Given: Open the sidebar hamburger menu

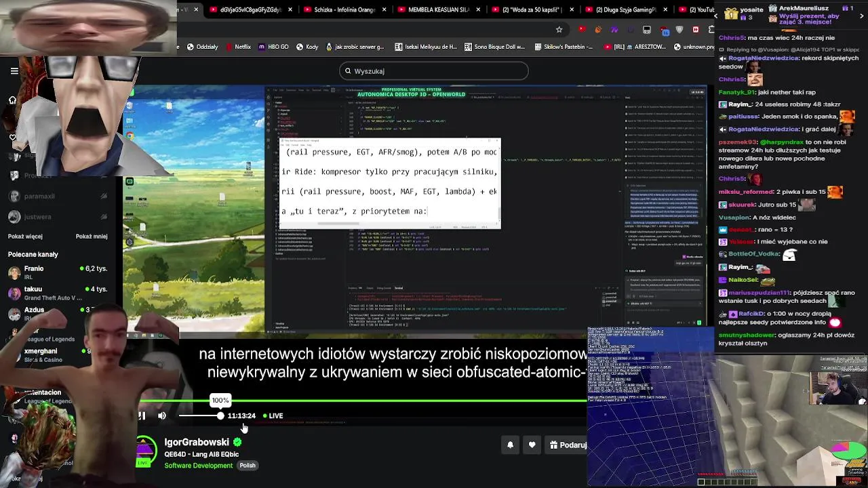Looking at the screenshot, I should click(x=14, y=70).
